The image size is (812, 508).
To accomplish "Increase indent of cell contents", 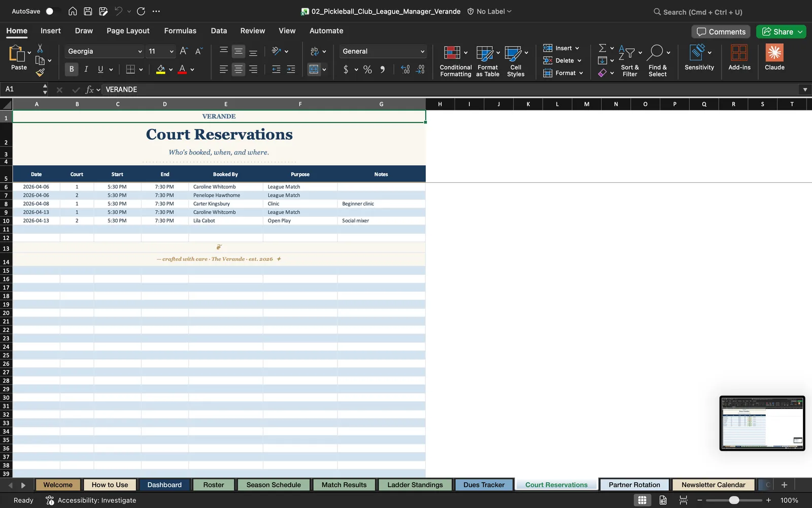I will (x=291, y=70).
